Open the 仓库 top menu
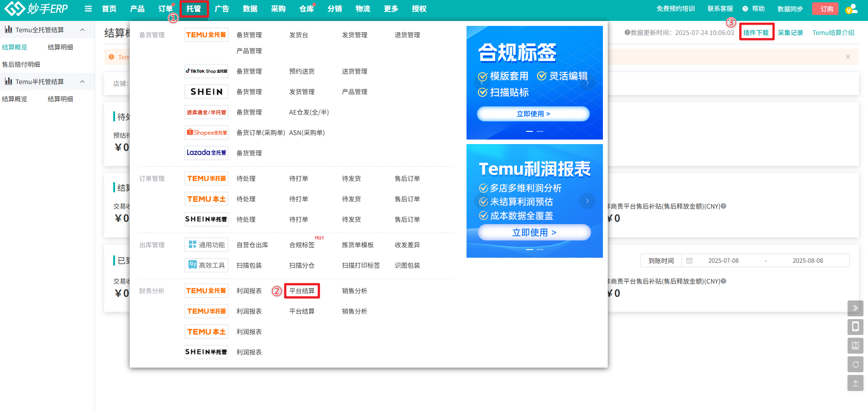 click(x=306, y=9)
